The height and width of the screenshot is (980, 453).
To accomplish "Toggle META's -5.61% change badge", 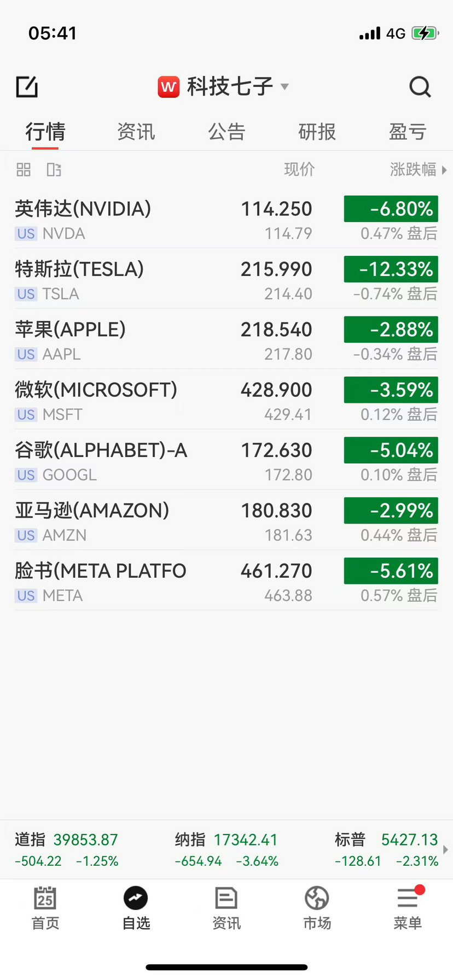I will click(x=391, y=571).
